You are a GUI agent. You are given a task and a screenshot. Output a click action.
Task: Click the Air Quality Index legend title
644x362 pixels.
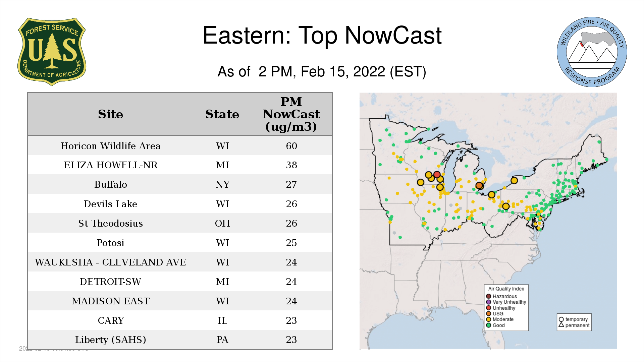[x=506, y=289]
